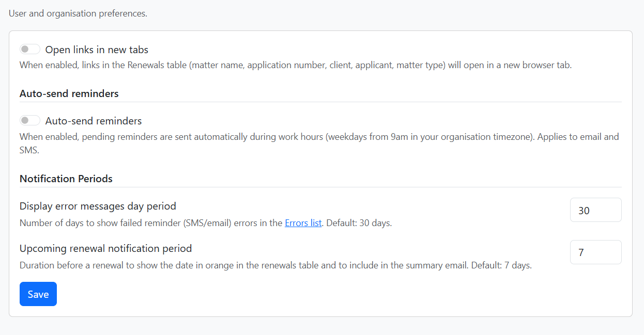
Task: Click the User and organisation preferences text
Action: coord(78,13)
